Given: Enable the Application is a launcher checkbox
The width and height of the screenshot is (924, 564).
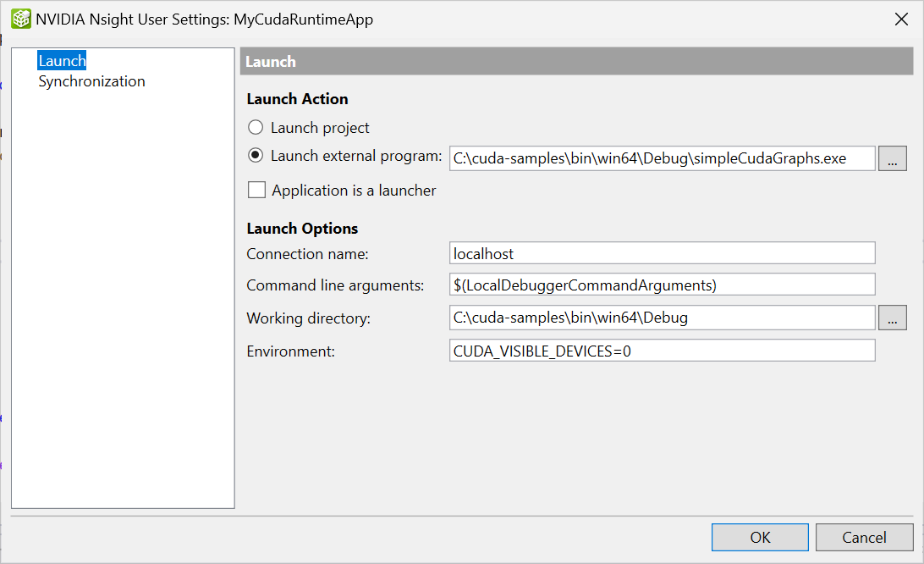Looking at the screenshot, I should click(x=256, y=190).
